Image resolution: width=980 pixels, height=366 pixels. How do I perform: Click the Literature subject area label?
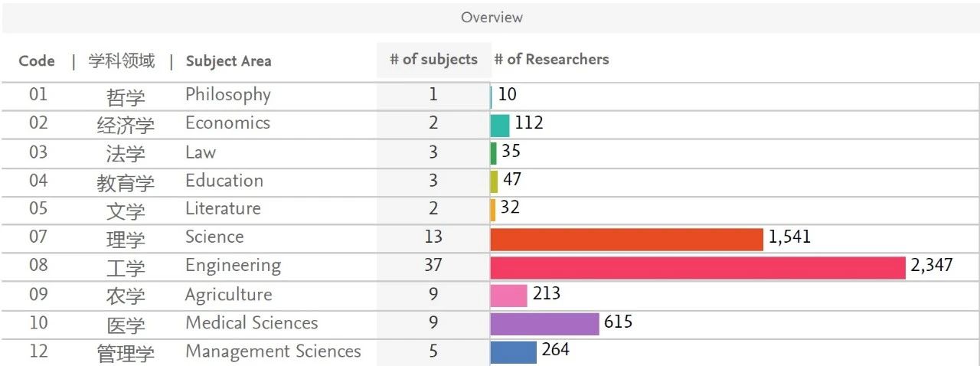click(223, 209)
